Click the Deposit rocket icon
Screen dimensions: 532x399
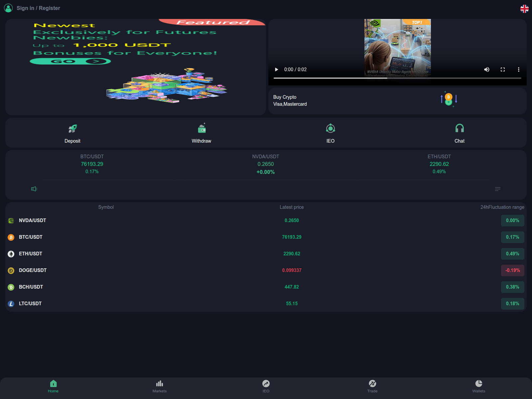tap(72, 129)
